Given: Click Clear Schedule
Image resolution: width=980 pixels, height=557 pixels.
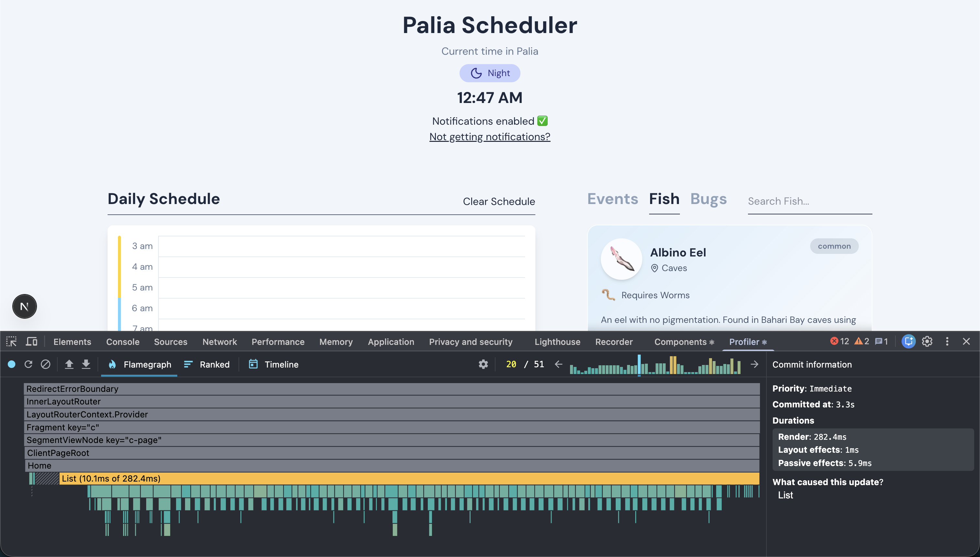Looking at the screenshot, I should pyautogui.click(x=499, y=202).
